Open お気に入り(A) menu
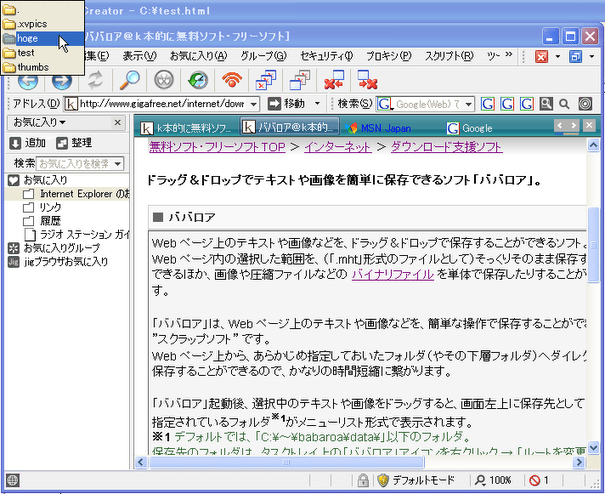605x494 pixels. [x=199, y=56]
